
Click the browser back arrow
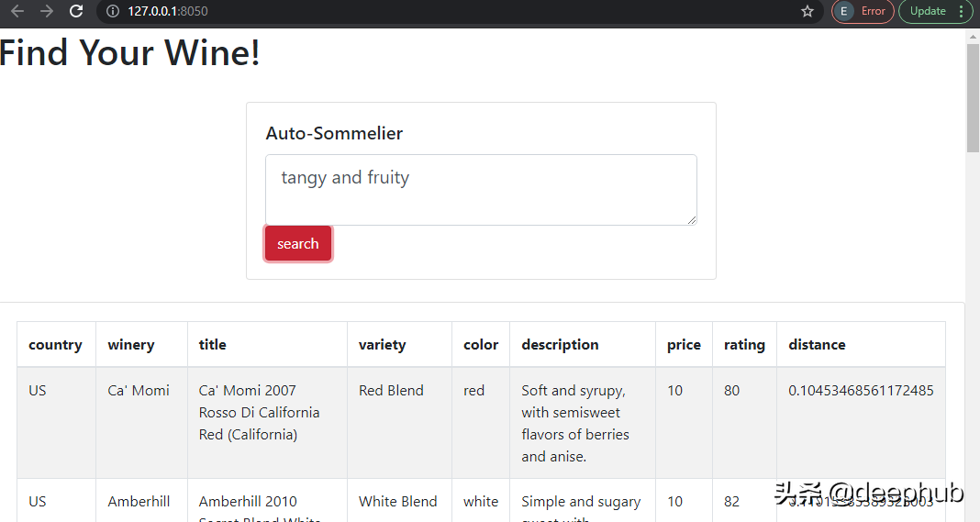(17, 11)
